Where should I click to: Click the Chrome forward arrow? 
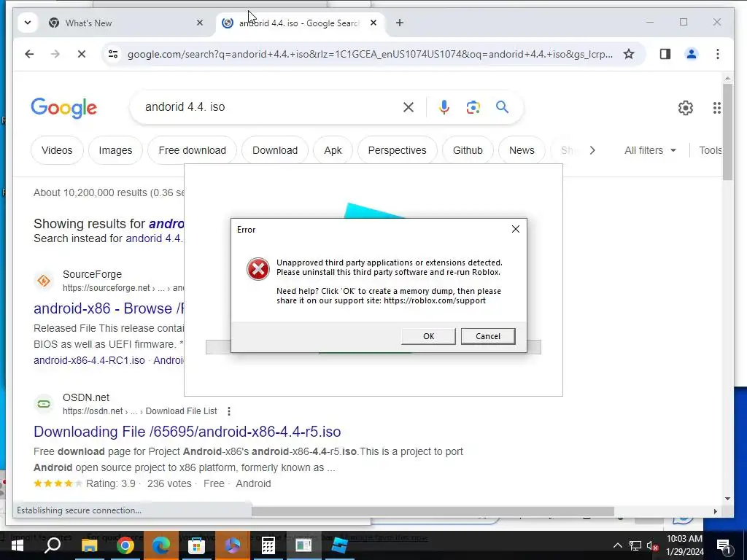point(55,54)
